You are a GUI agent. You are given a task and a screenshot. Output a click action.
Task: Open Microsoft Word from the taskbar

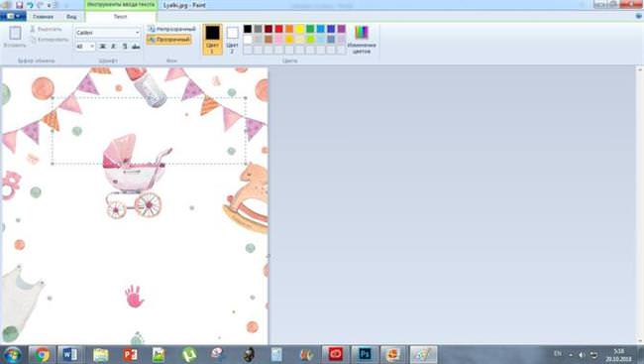click(x=69, y=354)
